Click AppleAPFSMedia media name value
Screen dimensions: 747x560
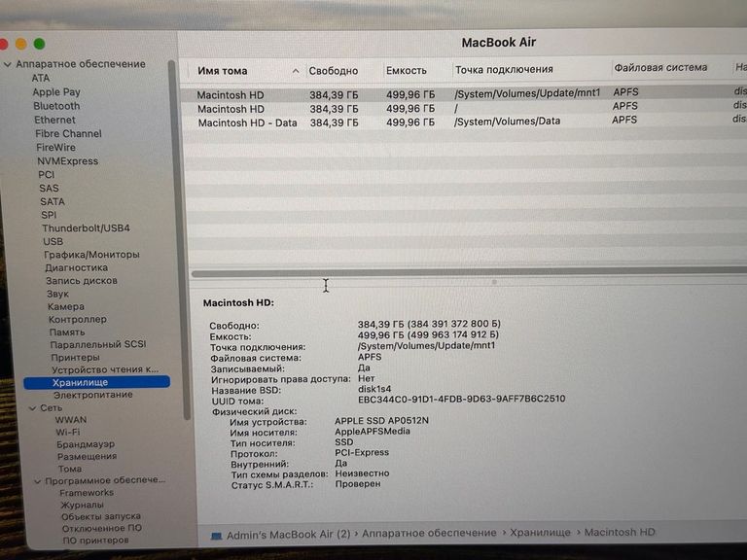pyautogui.click(x=373, y=432)
